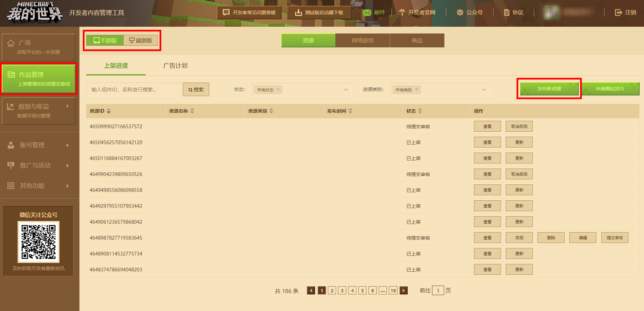Click 申请测试货币 button
Screen dimensions: 644x311
(x=610, y=89)
